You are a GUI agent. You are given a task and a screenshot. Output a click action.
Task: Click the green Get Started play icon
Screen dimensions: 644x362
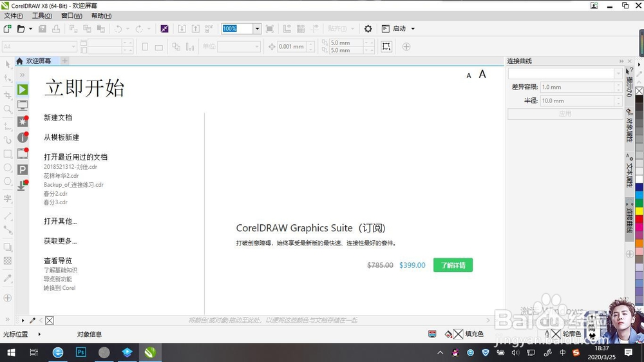[23, 90]
